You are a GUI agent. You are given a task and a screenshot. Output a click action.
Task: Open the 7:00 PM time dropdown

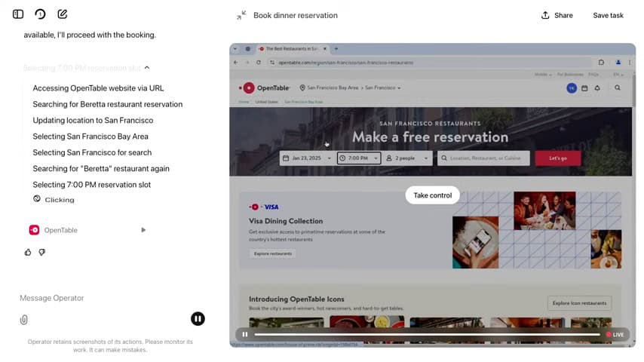358,158
